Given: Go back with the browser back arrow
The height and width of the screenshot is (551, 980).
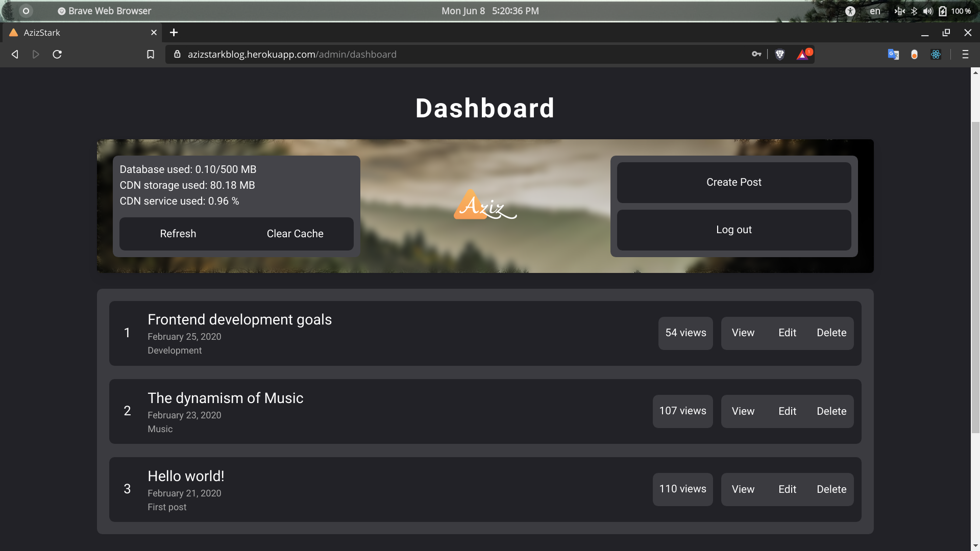Looking at the screenshot, I should point(15,54).
